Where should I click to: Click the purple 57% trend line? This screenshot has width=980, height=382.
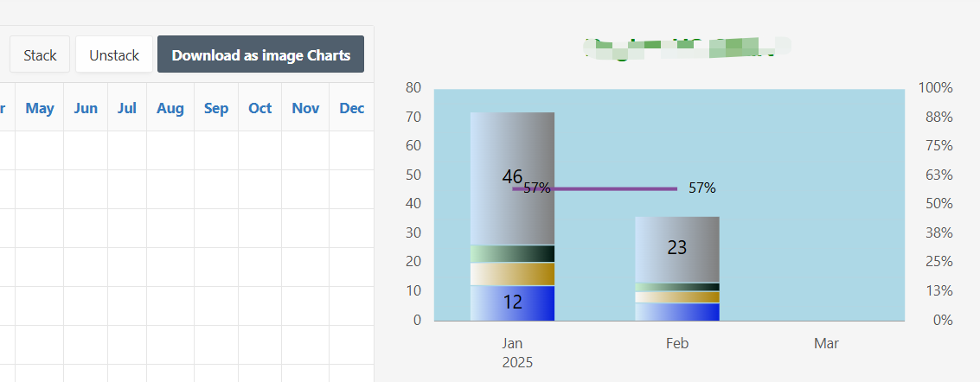[605, 188]
